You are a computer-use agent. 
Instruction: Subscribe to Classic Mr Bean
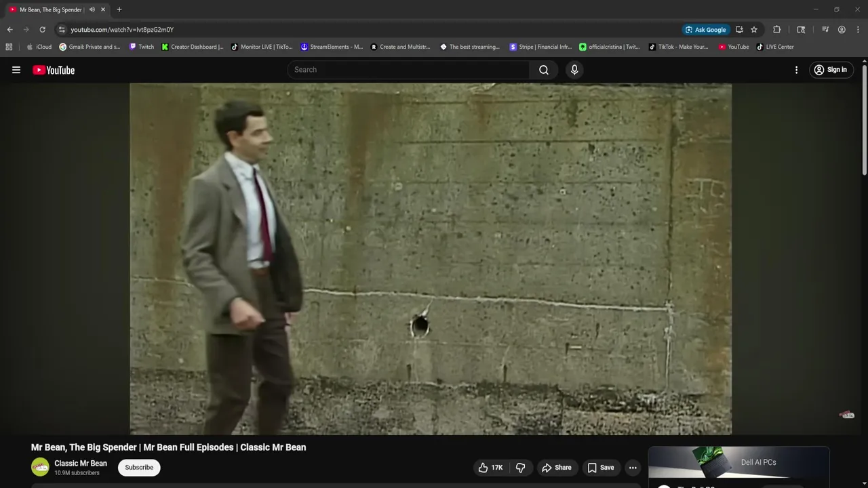[139, 468]
